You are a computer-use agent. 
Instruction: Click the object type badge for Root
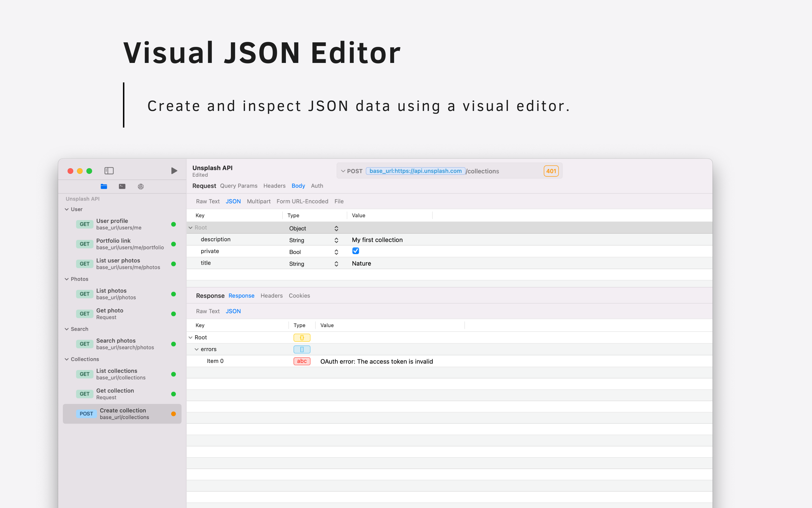coord(302,337)
